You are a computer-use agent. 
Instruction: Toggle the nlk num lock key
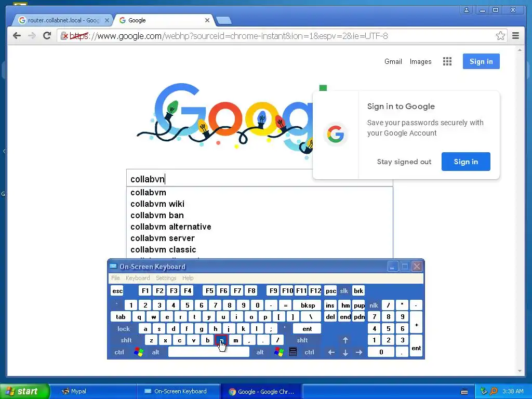(374, 305)
